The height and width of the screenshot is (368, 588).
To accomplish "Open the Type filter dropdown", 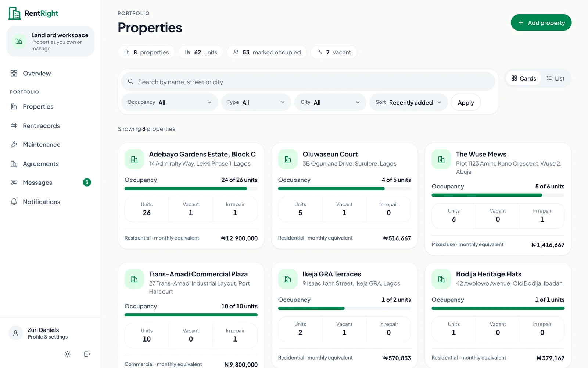I will click(256, 102).
